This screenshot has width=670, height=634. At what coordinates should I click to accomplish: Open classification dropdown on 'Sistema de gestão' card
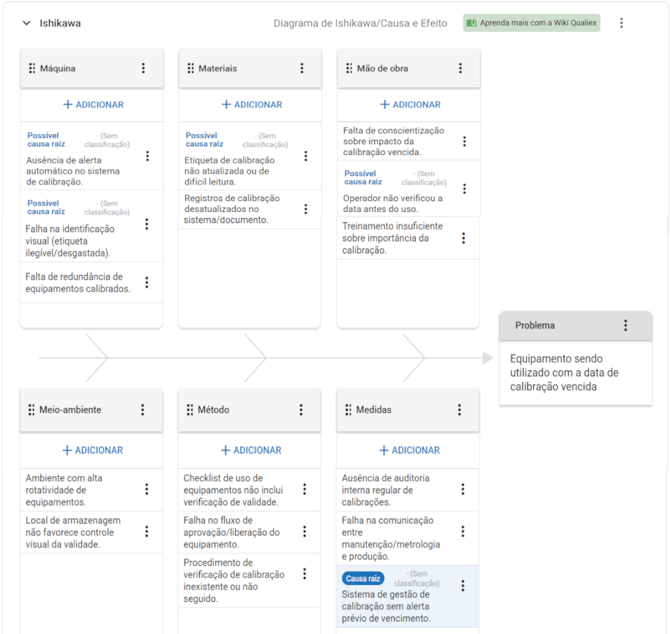[x=416, y=579]
